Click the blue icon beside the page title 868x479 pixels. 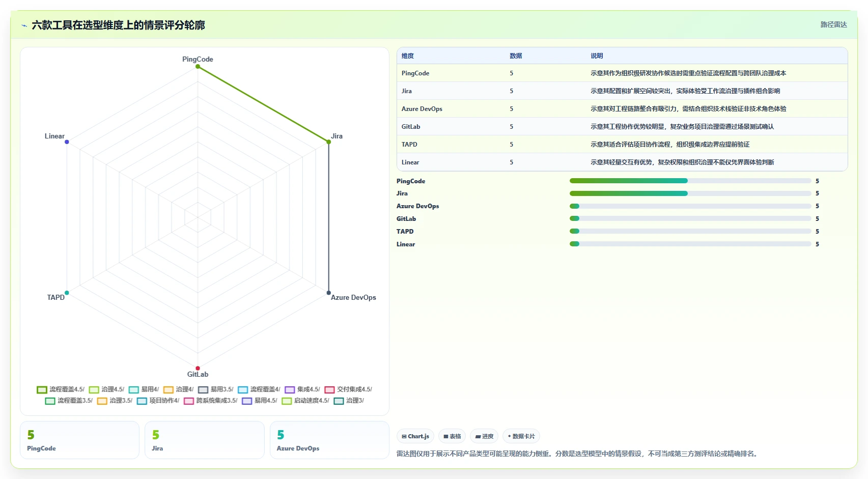point(24,25)
